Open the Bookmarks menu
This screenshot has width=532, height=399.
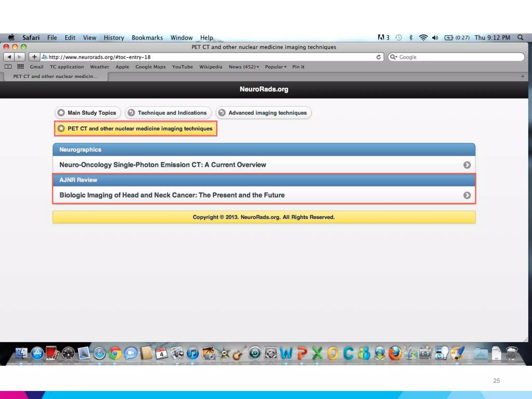tap(147, 38)
